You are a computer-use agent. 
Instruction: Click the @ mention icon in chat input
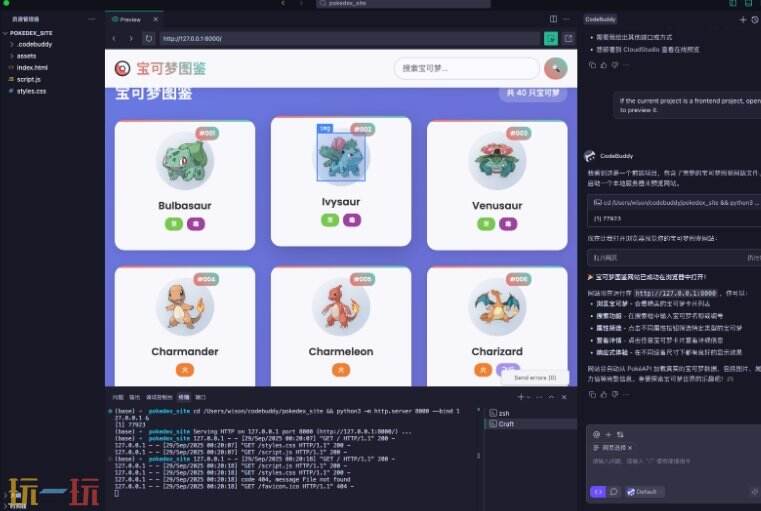(596, 434)
